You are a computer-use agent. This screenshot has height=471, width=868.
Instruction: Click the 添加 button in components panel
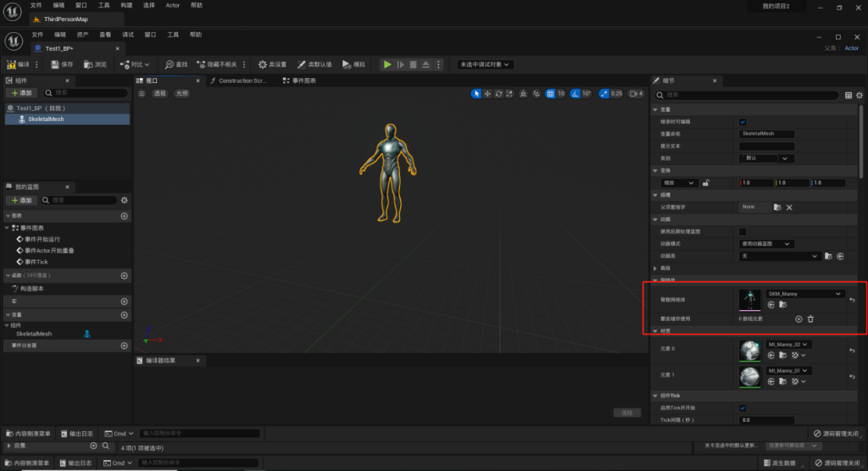click(x=22, y=93)
